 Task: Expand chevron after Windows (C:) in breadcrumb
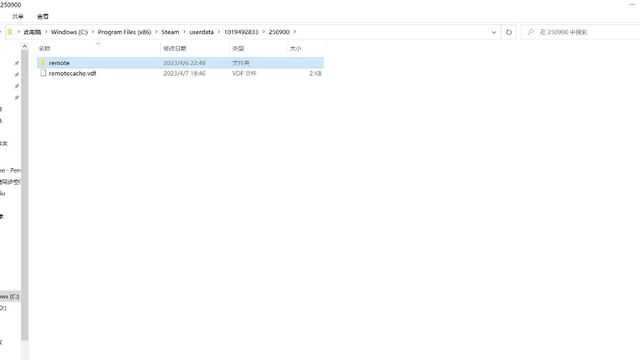point(93,32)
